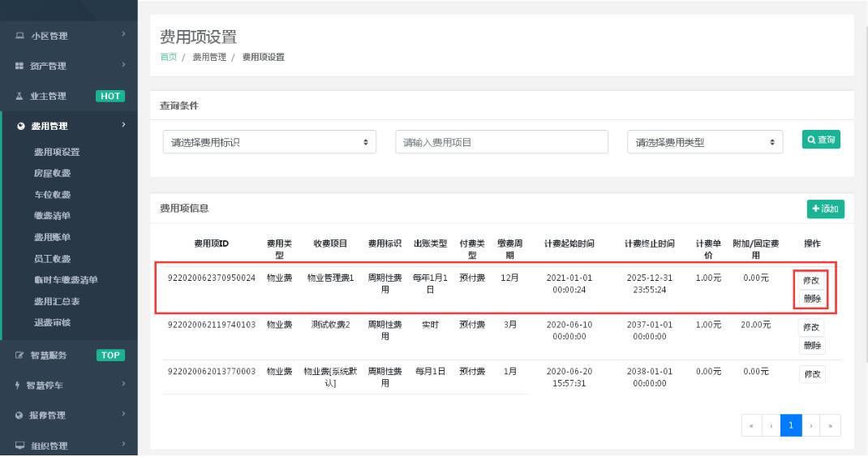Expand the 费用管理 menu chevron
The height and width of the screenshot is (457, 868).
point(123,125)
